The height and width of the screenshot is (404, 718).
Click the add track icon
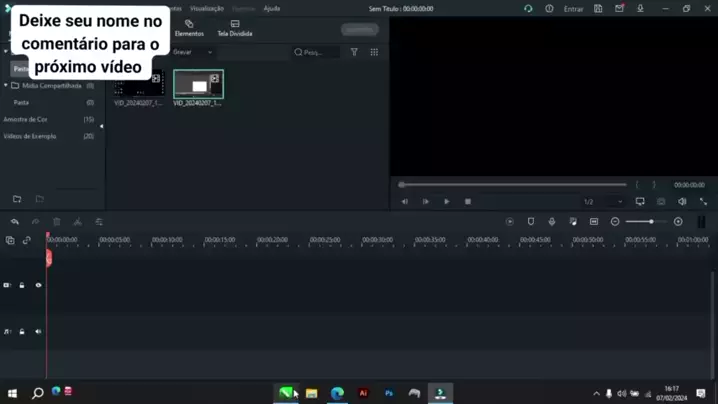click(x=10, y=240)
